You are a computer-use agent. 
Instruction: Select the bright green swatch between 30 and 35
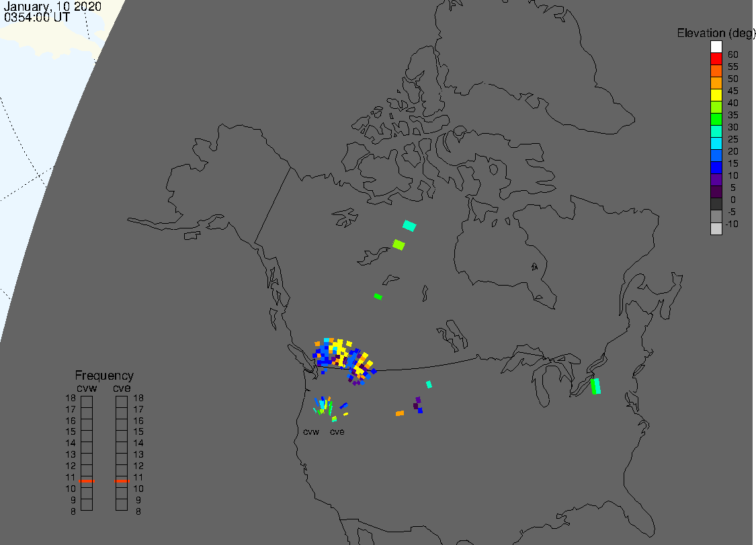716,119
